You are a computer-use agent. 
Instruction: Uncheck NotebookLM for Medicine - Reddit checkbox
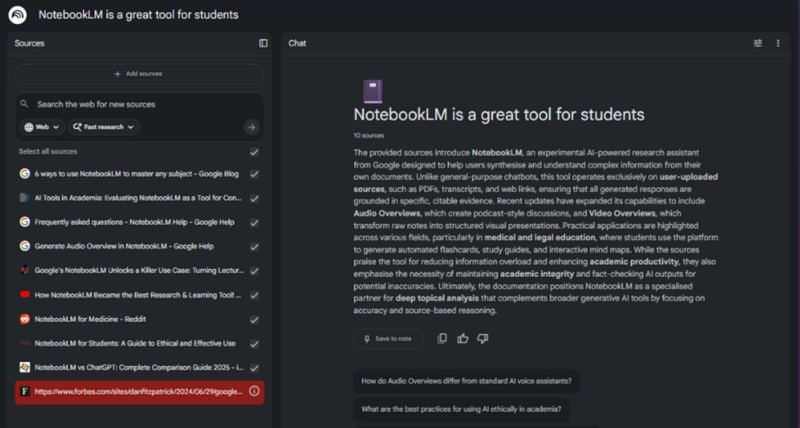(x=254, y=320)
